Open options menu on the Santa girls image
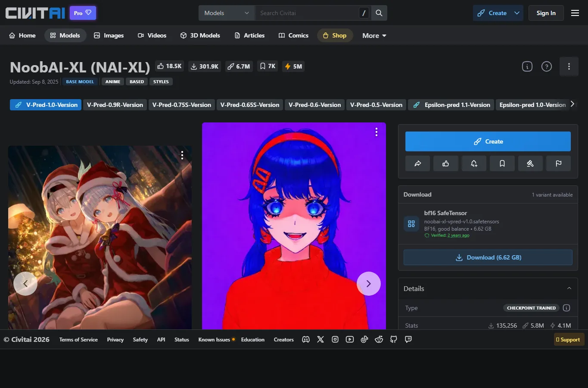Screen dimensions: 588x388 [182, 155]
